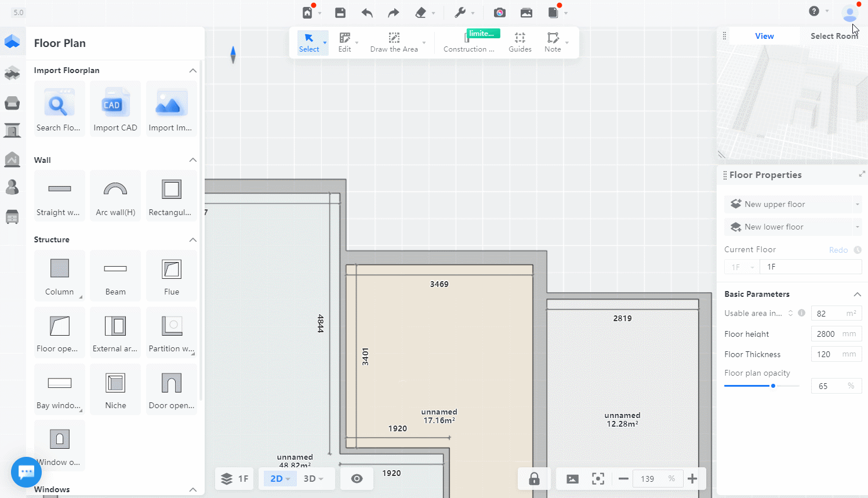
Task: Switch to the View tab
Action: coord(764,36)
